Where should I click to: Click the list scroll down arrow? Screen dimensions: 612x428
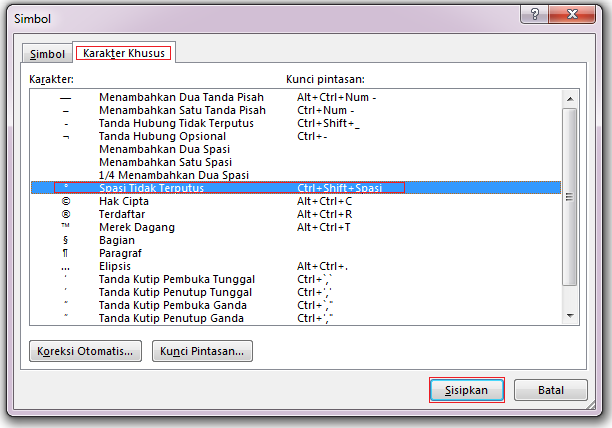[570, 315]
